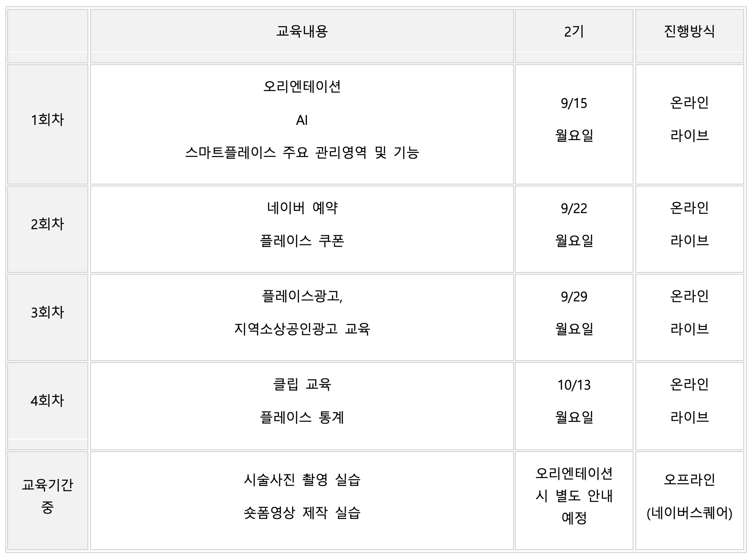Select the 2기 column header
The image size is (754, 560).
(574, 31)
